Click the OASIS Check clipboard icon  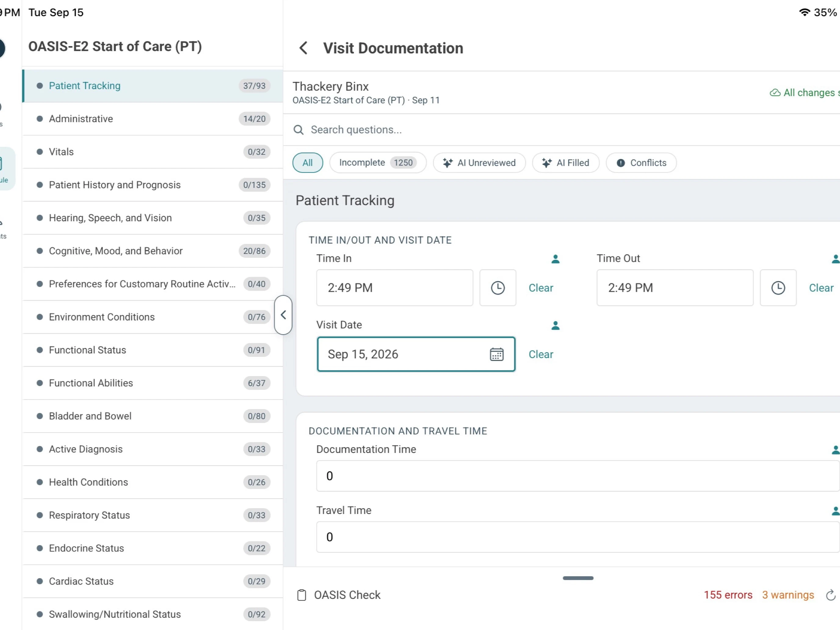[x=302, y=595]
